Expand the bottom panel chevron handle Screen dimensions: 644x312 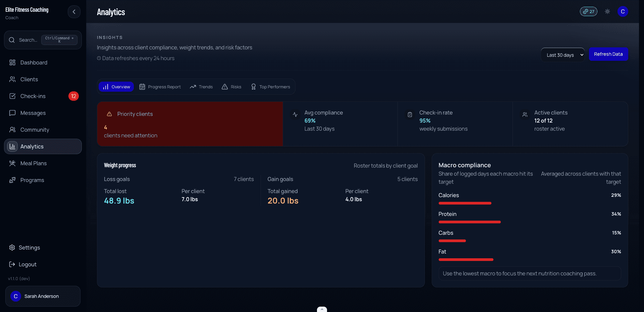tap(322, 309)
